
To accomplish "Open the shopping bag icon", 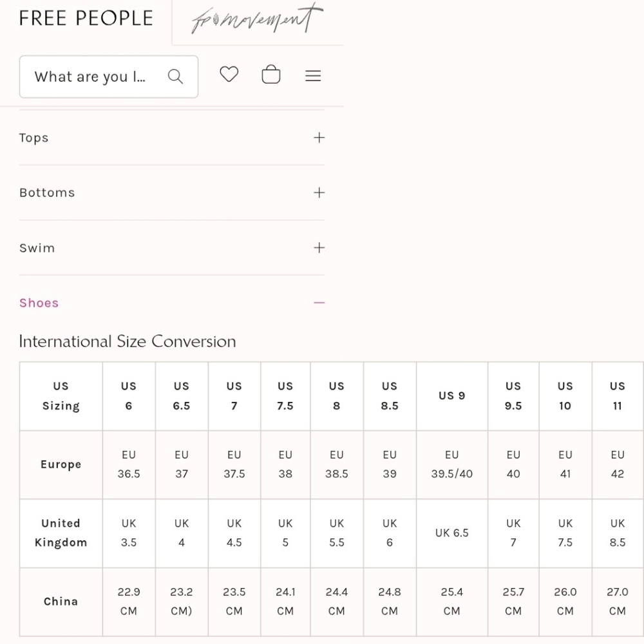I will (271, 74).
